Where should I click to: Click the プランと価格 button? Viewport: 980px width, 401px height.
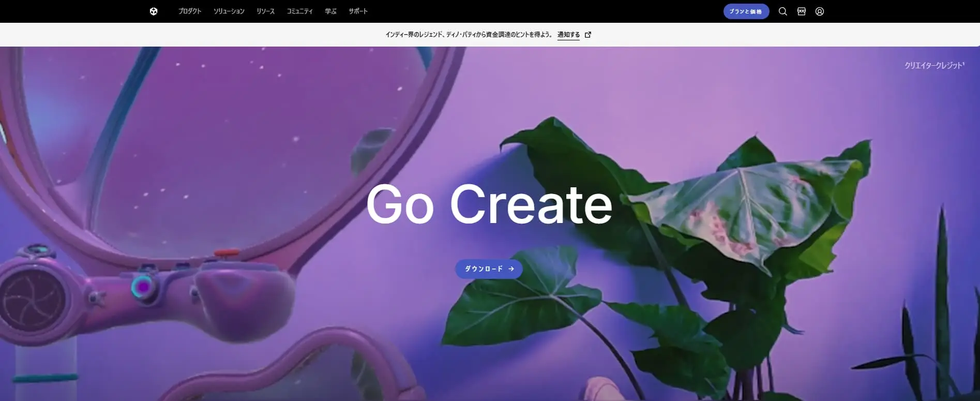[746, 11]
